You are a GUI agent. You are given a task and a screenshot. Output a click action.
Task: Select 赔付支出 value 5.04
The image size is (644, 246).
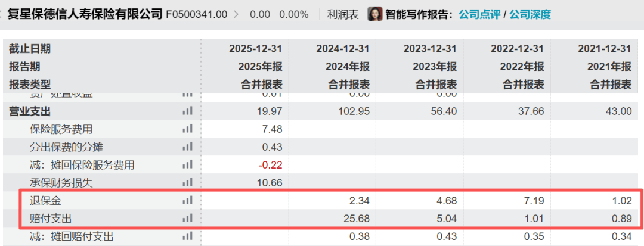click(x=447, y=218)
